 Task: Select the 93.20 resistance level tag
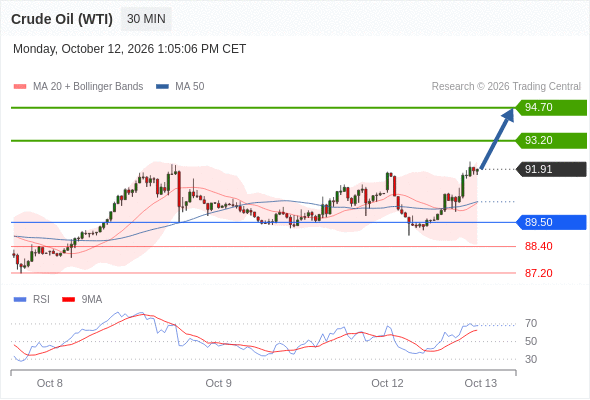551,140
